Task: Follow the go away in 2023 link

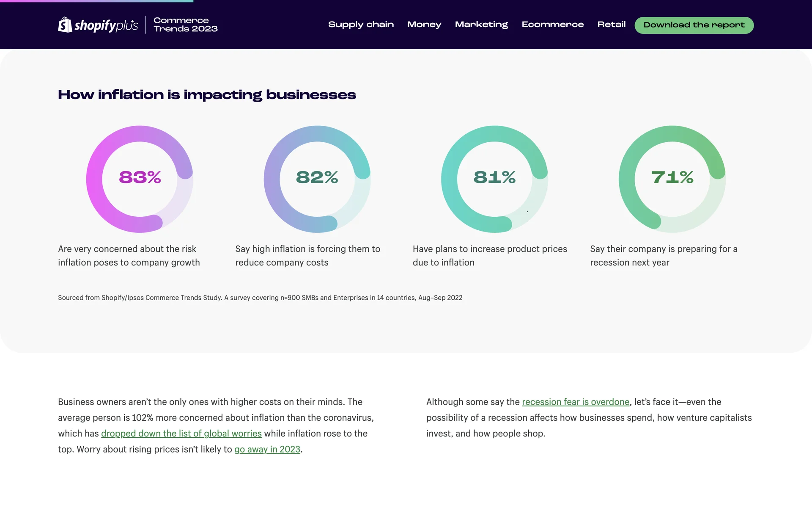Action: pos(267,449)
